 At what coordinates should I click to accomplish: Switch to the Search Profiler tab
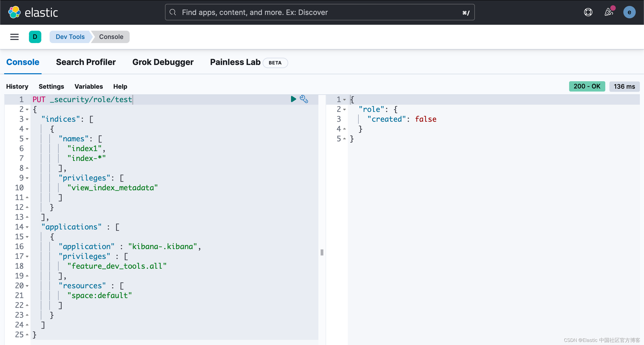coord(86,62)
